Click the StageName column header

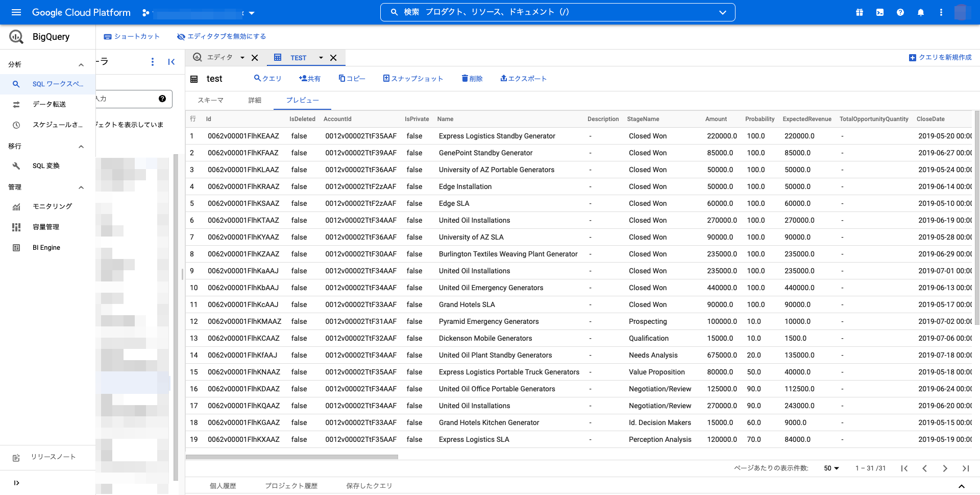(x=643, y=119)
